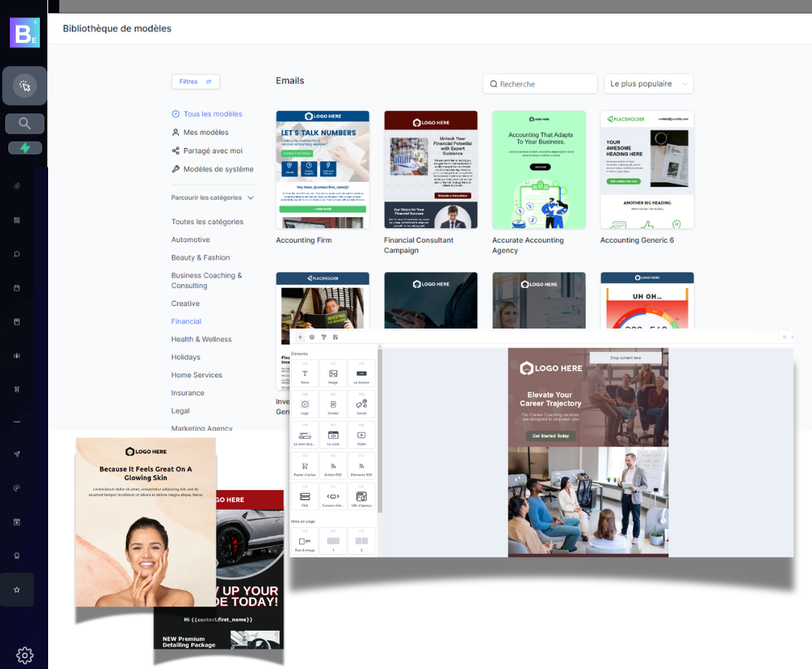The width and height of the screenshot is (812, 669).
Task: Open the sidebar search magnifier button
Action: coord(24,124)
